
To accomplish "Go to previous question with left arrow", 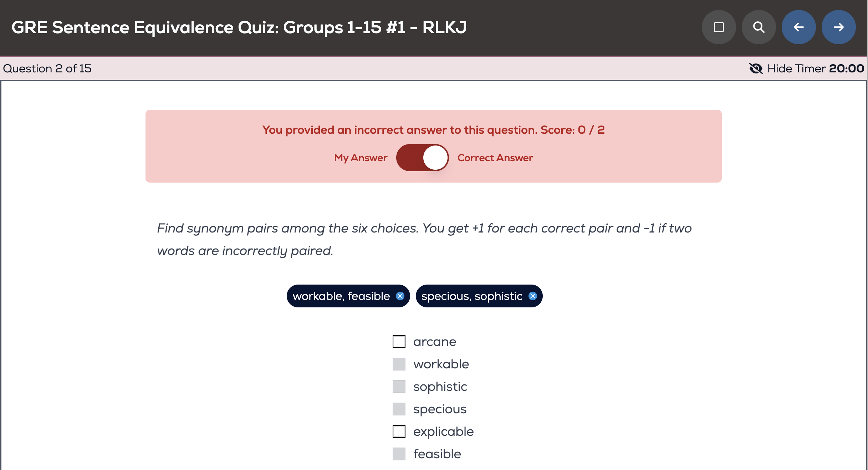I will point(798,27).
